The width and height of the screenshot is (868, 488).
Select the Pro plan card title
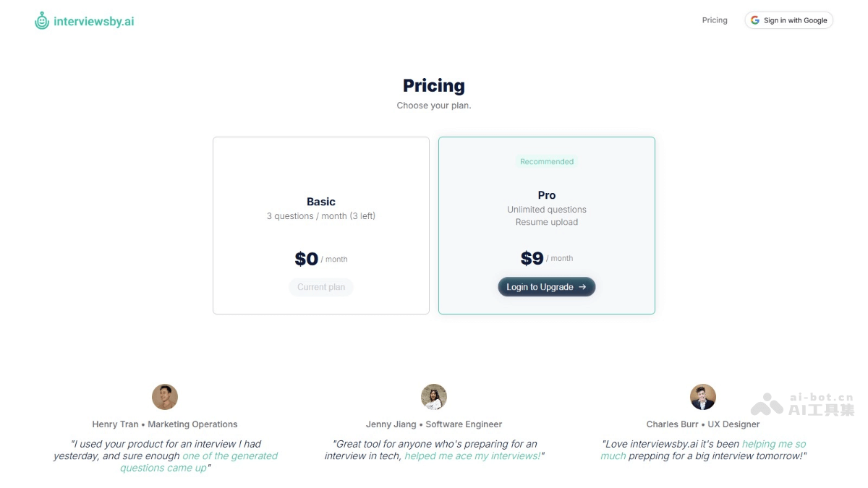(547, 195)
